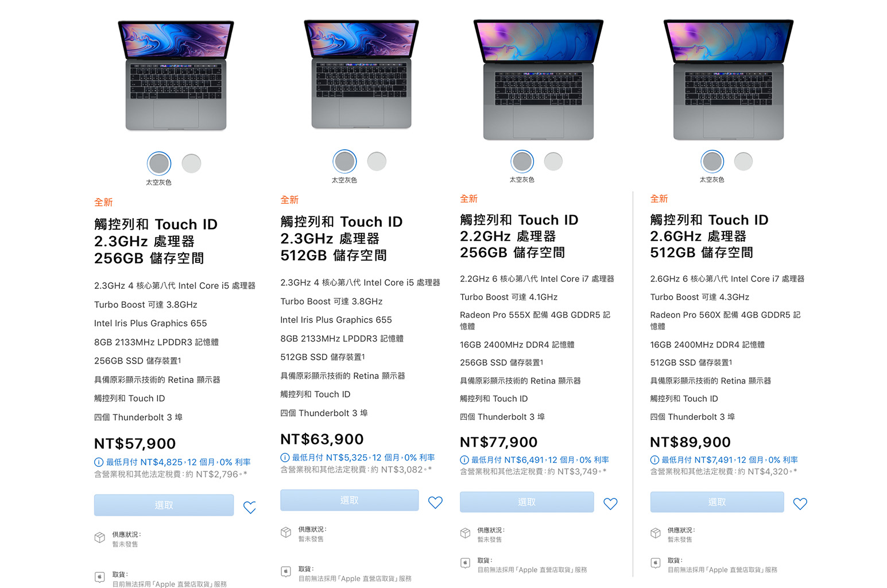This screenshot has width=887, height=588.
Task: Open the NT$6,491 monthly installment link
Action: (540, 460)
